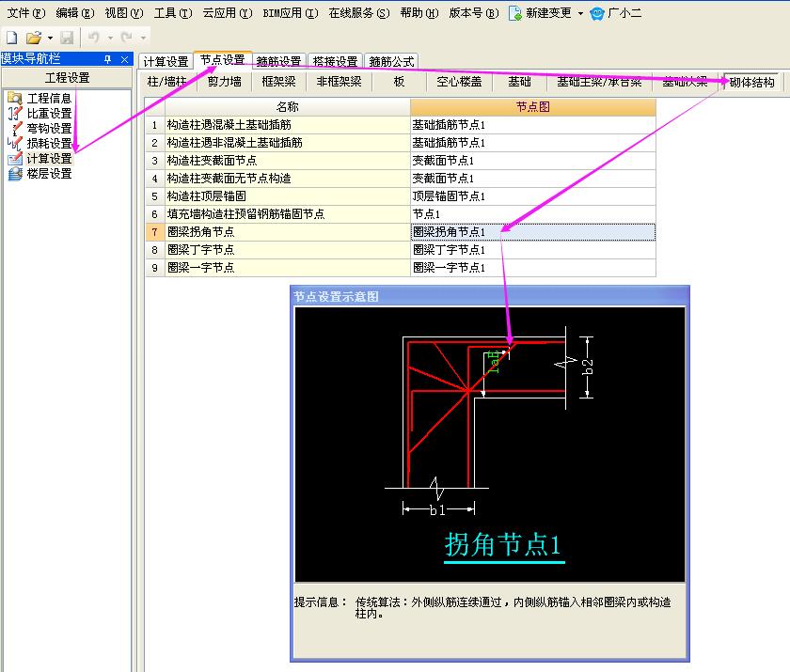Viewport: 790px width, 672px height.
Task: Select the 柱/墙柱 component tab
Action: 166,82
